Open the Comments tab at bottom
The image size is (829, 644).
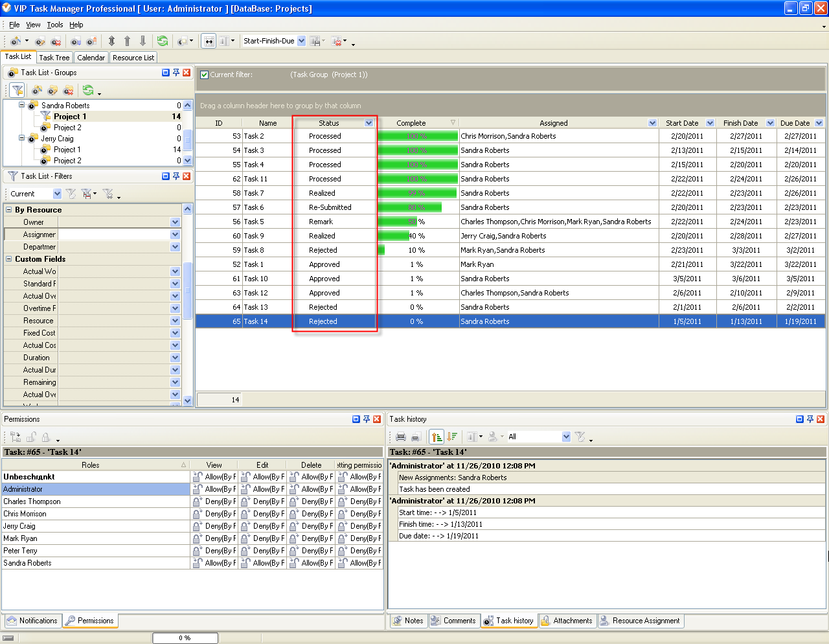coord(453,621)
